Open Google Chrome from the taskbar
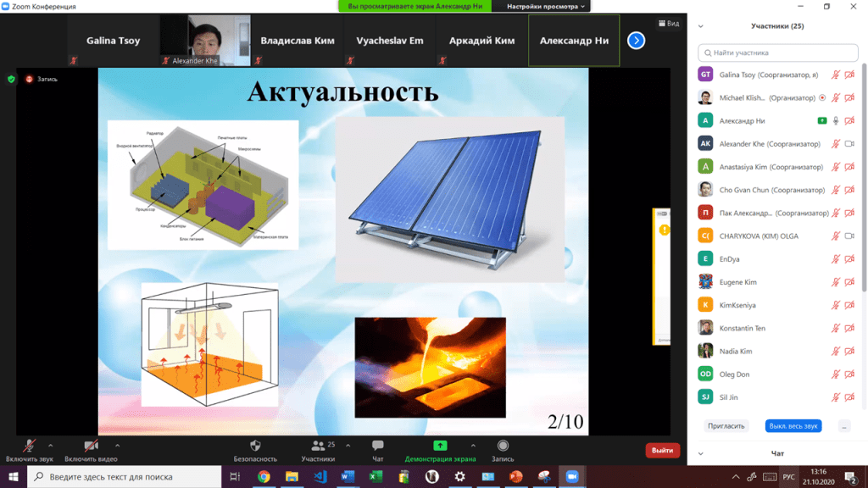868x488 pixels. point(264,477)
